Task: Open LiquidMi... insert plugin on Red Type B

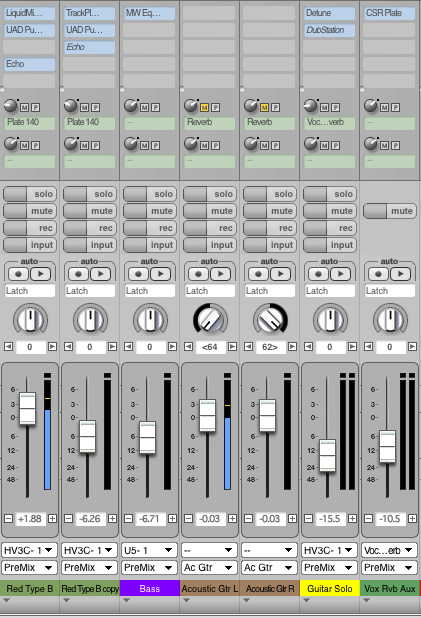Action: click(30, 13)
